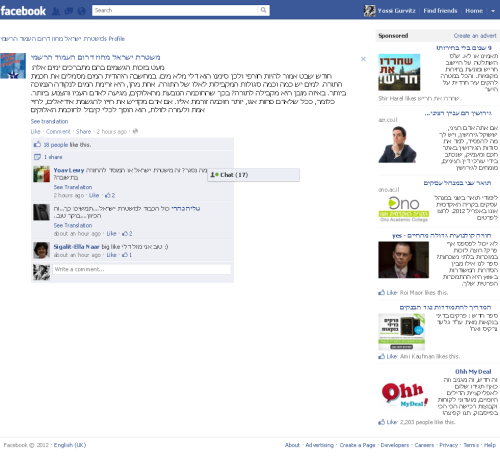
Task: See Translation of second comment
Action: [x=73, y=225]
